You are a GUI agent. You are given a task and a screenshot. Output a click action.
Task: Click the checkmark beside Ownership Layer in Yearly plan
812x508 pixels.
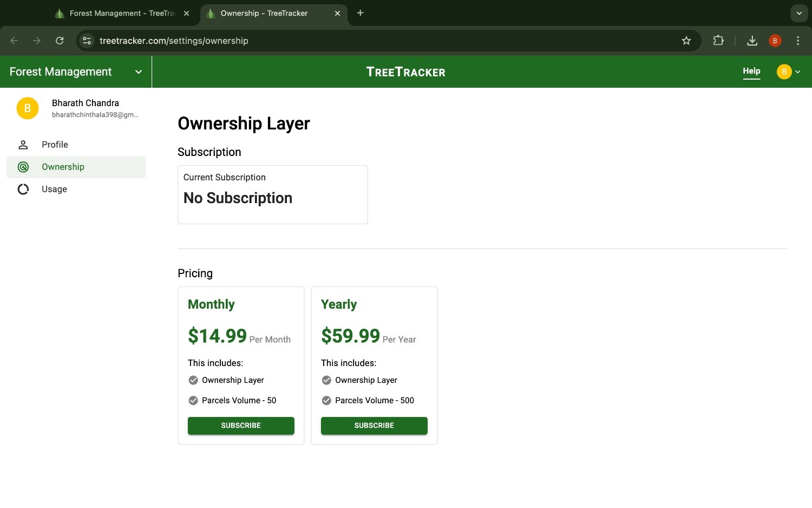point(326,380)
